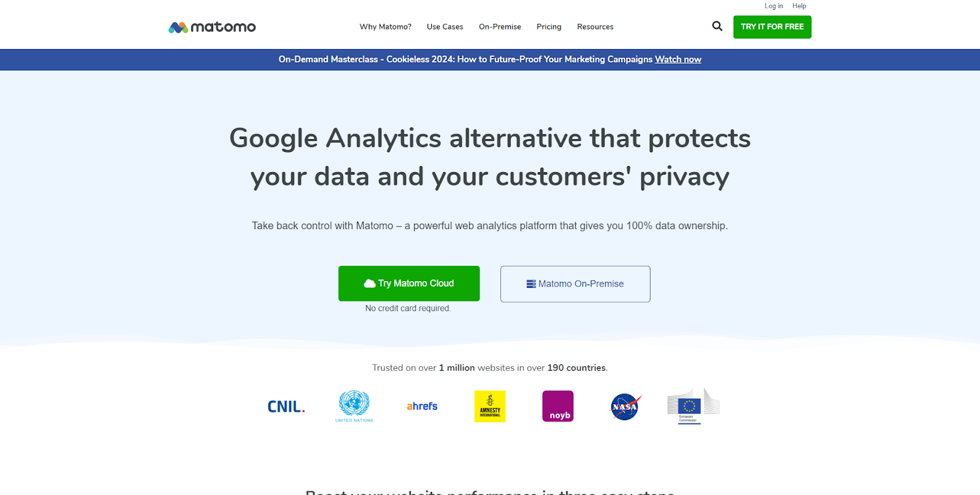The height and width of the screenshot is (495, 980).
Task: Click the European Commission logo
Action: pos(693,406)
